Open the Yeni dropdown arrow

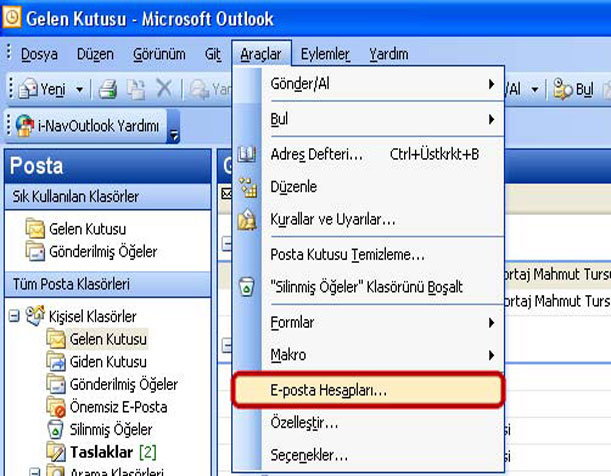pos(79,90)
